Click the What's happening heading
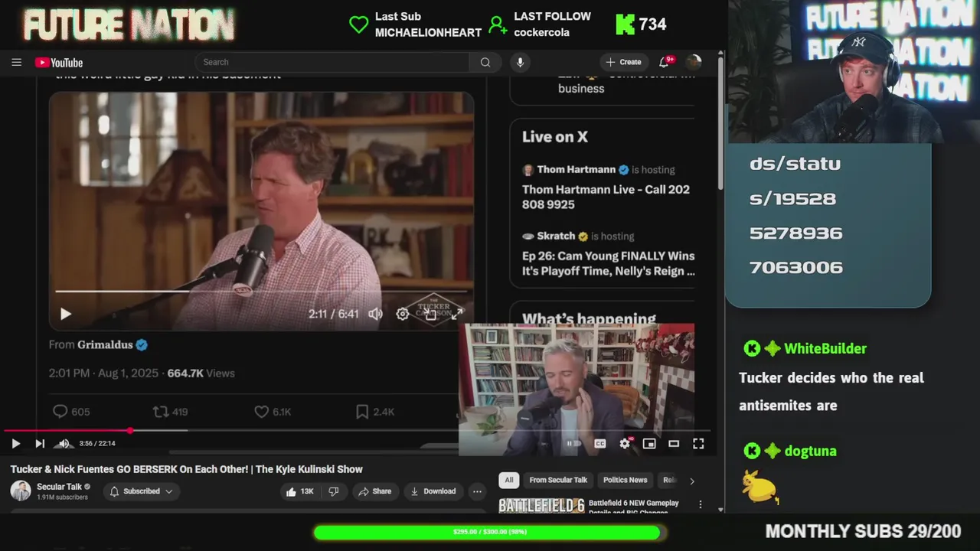The width and height of the screenshot is (980, 551). pos(589,319)
